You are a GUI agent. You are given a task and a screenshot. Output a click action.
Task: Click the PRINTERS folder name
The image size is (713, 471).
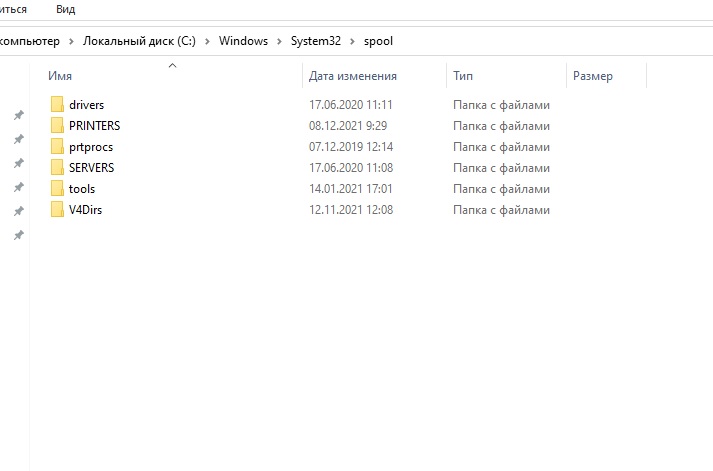(95, 125)
